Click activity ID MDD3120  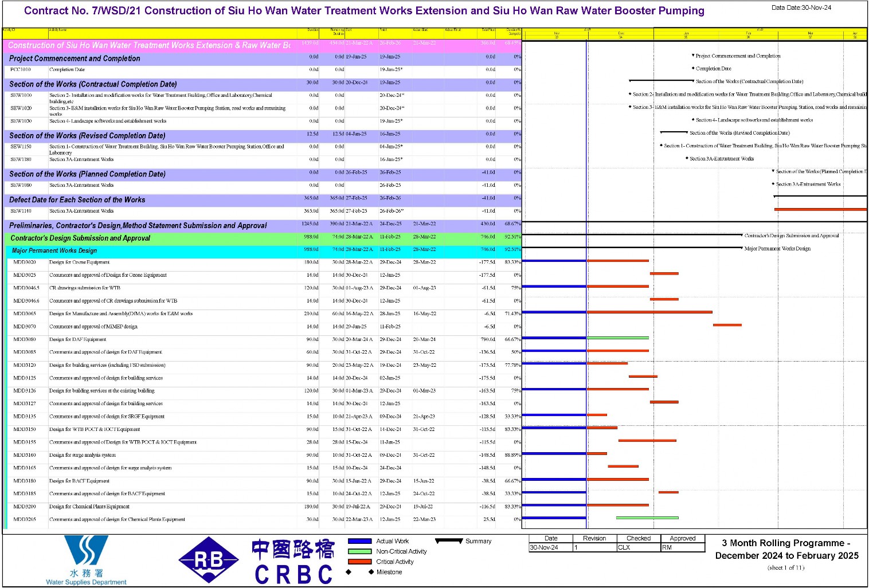25,365
